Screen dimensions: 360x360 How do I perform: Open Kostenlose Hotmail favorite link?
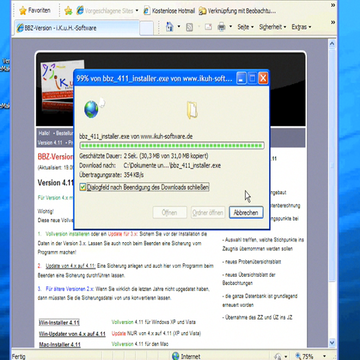click(169, 11)
